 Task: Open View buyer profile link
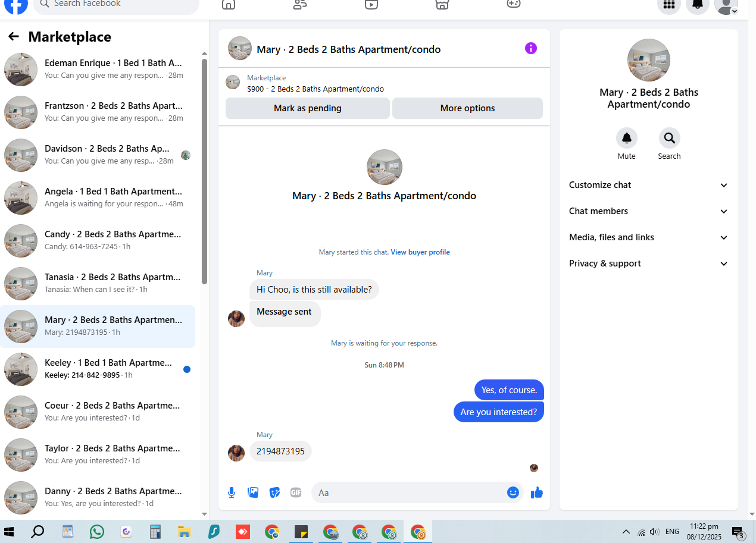tap(420, 252)
